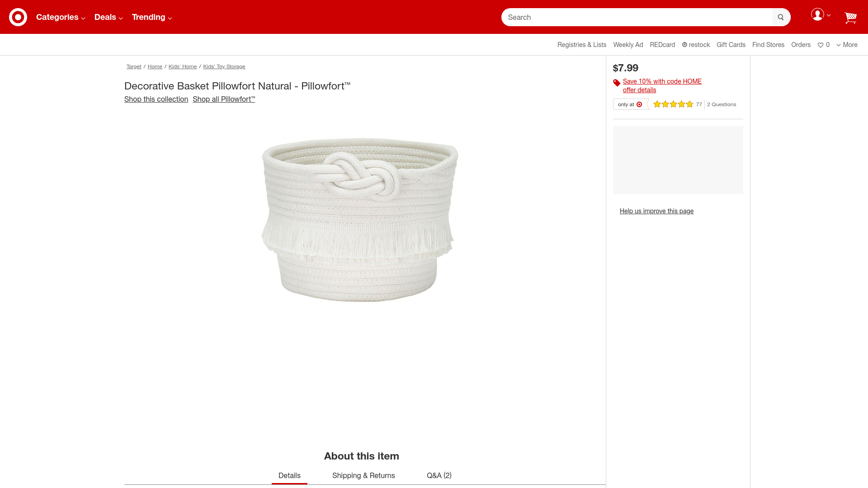Expand the Trending dropdown

coord(152,17)
